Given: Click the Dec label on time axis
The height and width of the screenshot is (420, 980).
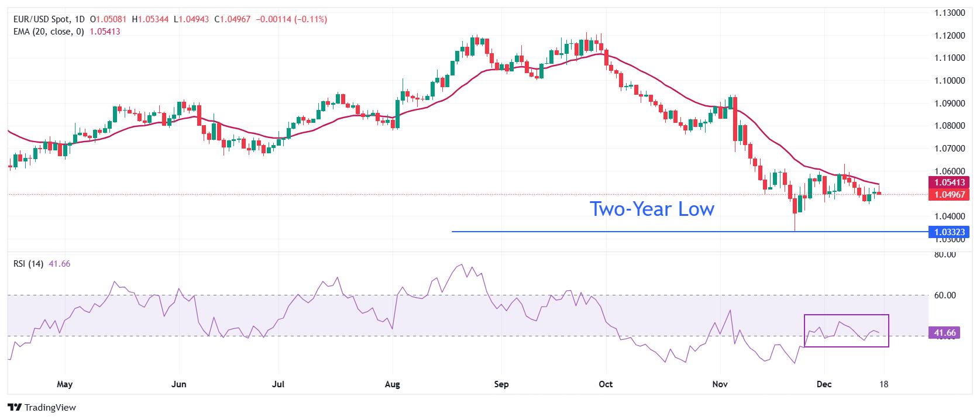Looking at the screenshot, I should [823, 384].
